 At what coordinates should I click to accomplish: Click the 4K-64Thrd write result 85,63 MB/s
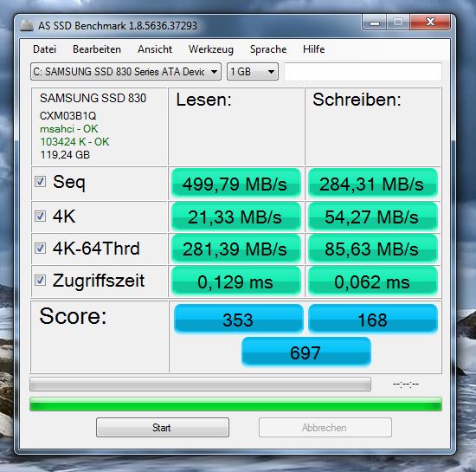click(373, 249)
